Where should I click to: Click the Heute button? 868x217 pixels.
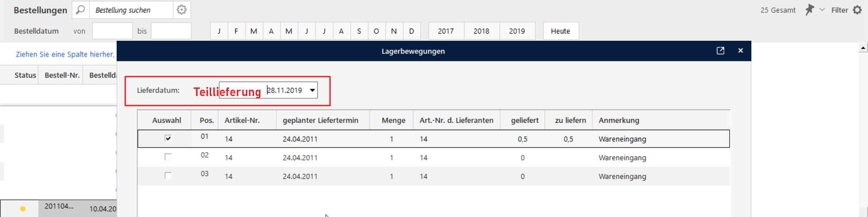pyautogui.click(x=561, y=31)
